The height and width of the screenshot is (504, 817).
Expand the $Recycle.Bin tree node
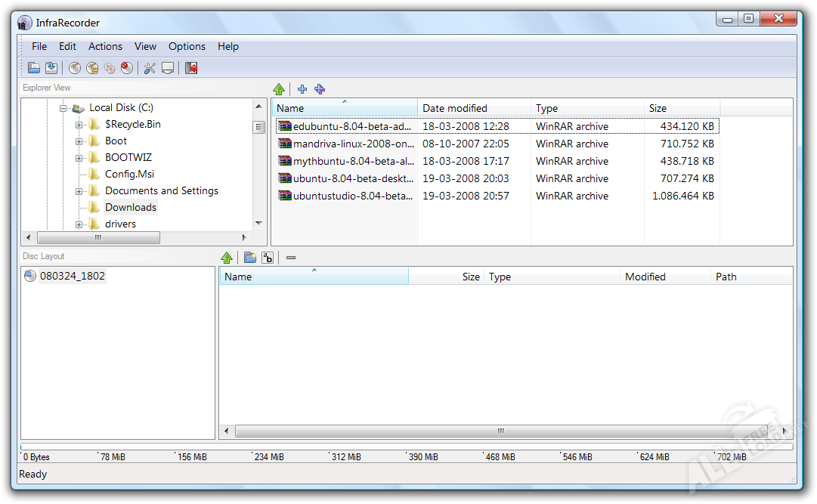[79, 125]
